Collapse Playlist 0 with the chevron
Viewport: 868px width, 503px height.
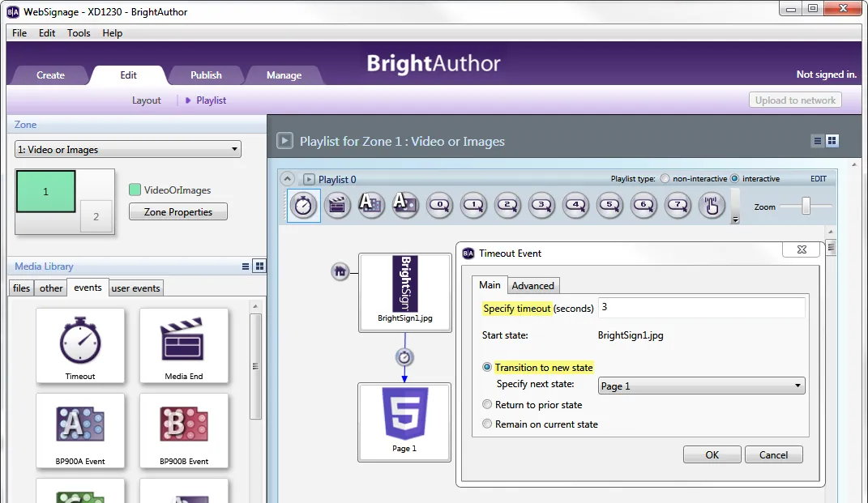287,179
